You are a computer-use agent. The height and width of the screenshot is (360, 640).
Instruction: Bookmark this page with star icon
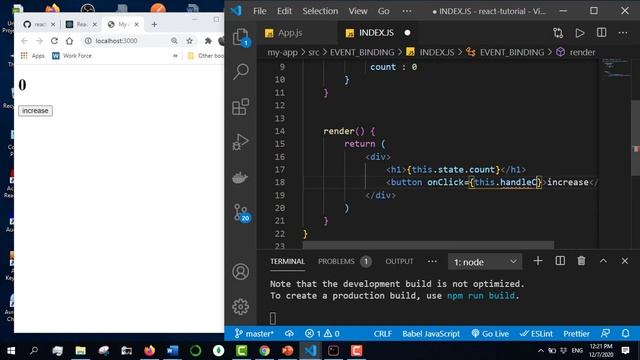[x=189, y=41]
